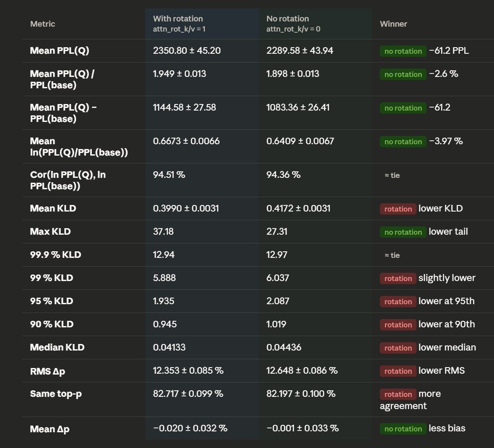Select the '99 % KLD' row label

52,278
